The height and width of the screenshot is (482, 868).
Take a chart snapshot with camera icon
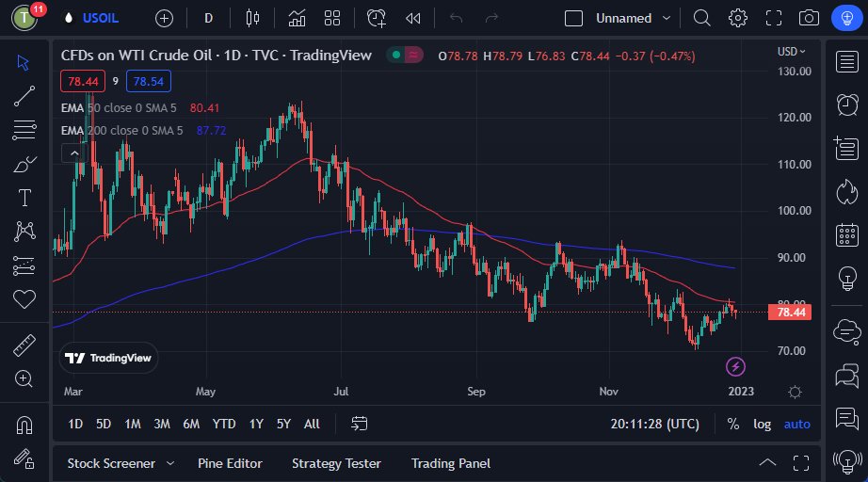pyautogui.click(x=808, y=18)
